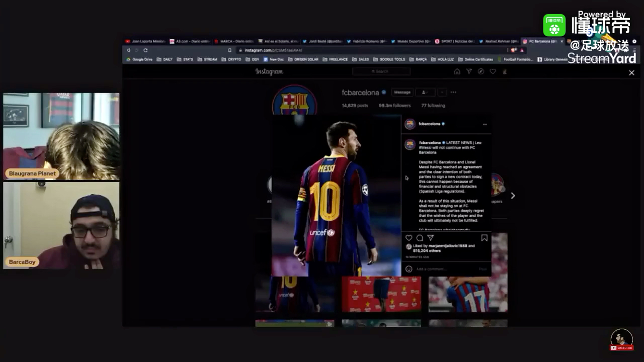
Task: Switch to the SPORT Noticias tab
Action: coord(455,41)
